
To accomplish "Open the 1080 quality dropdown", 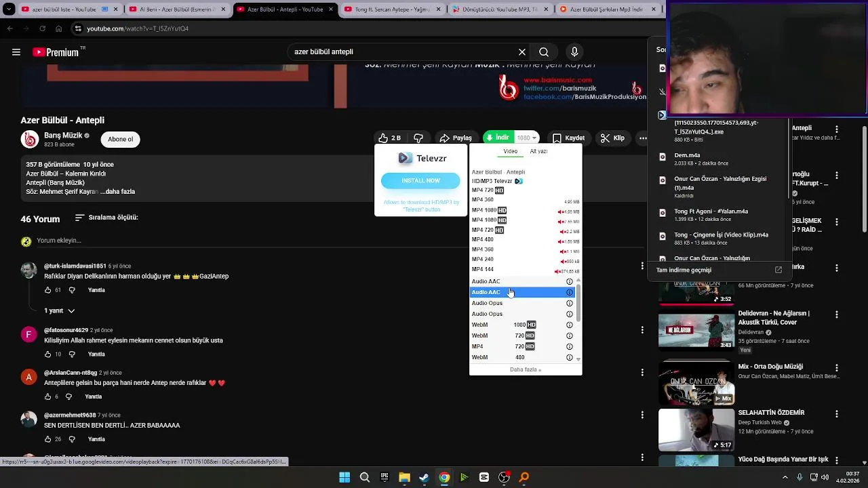I will pyautogui.click(x=527, y=138).
